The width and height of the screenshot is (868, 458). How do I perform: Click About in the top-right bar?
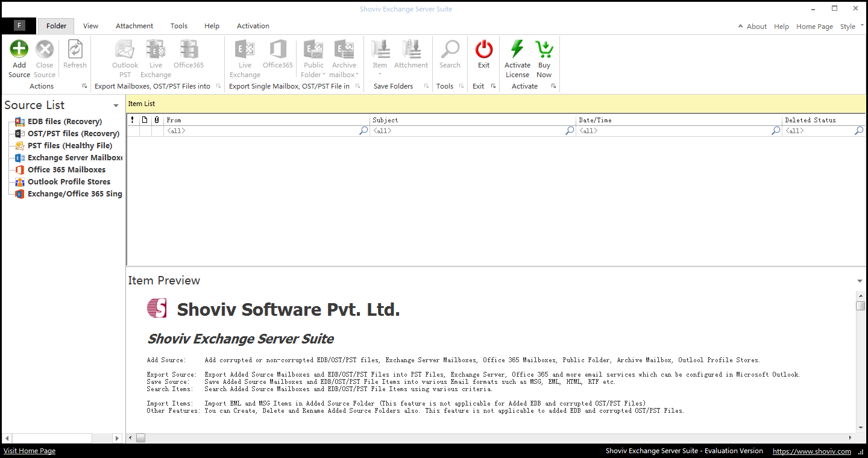tap(756, 27)
